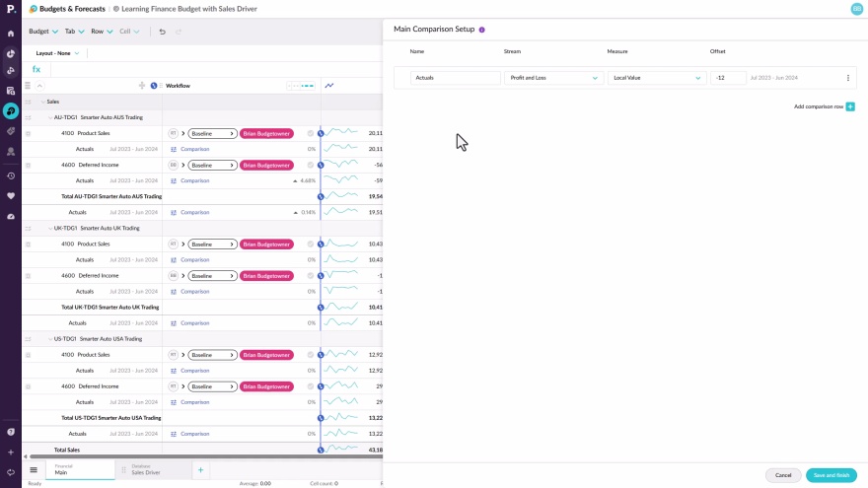Click the Cancel button
The height and width of the screenshot is (488, 868).
(x=783, y=475)
